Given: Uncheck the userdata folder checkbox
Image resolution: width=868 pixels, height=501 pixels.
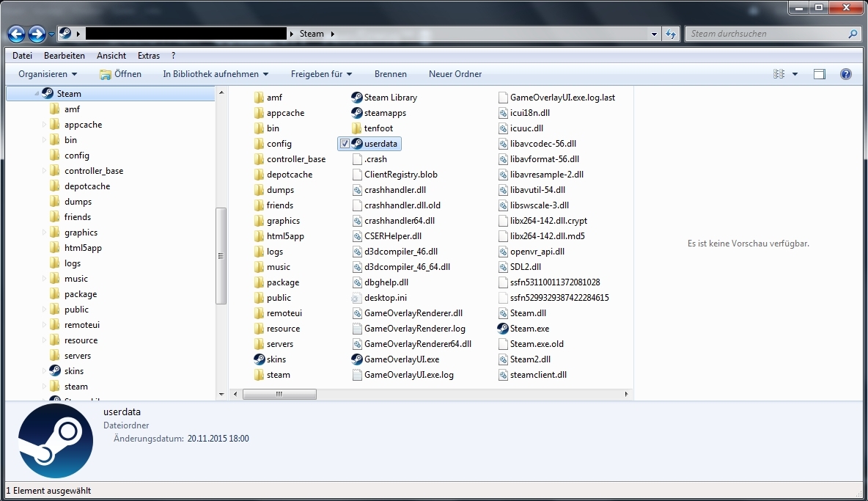Looking at the screenshot, I should [x=345, y=144].
